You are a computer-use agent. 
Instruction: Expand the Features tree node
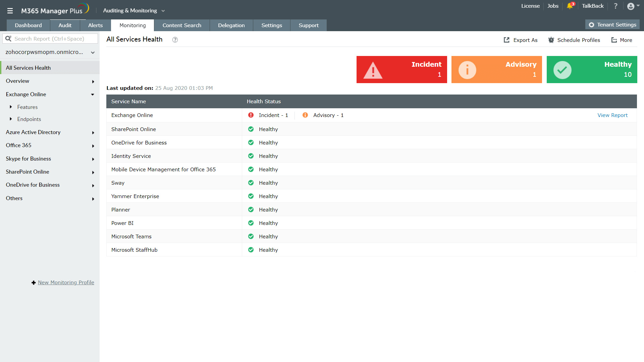pos(11,107)
